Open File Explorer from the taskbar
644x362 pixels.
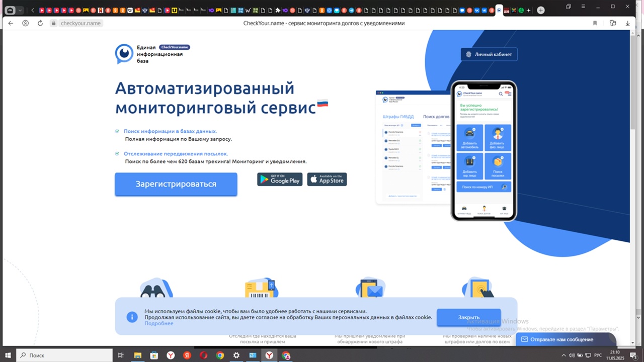tap(137, 355)
